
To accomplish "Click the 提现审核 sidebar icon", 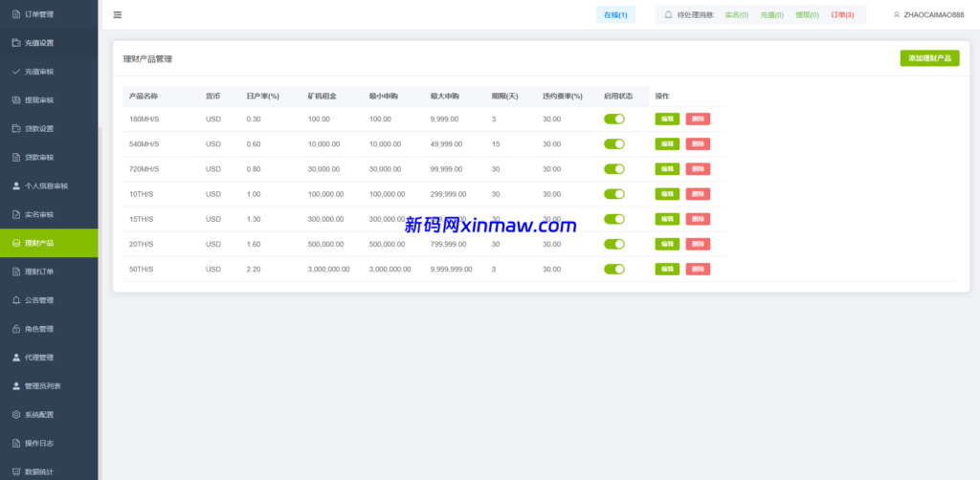I will 17,99.
